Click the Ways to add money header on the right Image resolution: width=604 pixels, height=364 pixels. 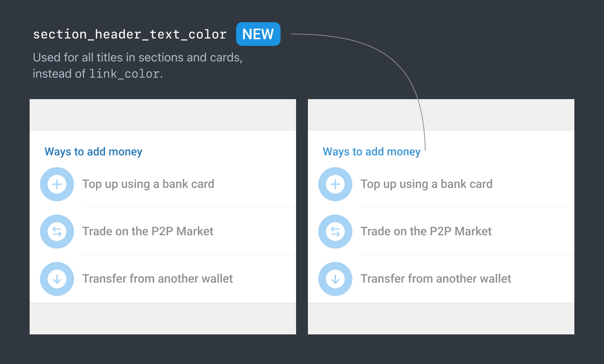pyautogui.click(x=372, y=151)
